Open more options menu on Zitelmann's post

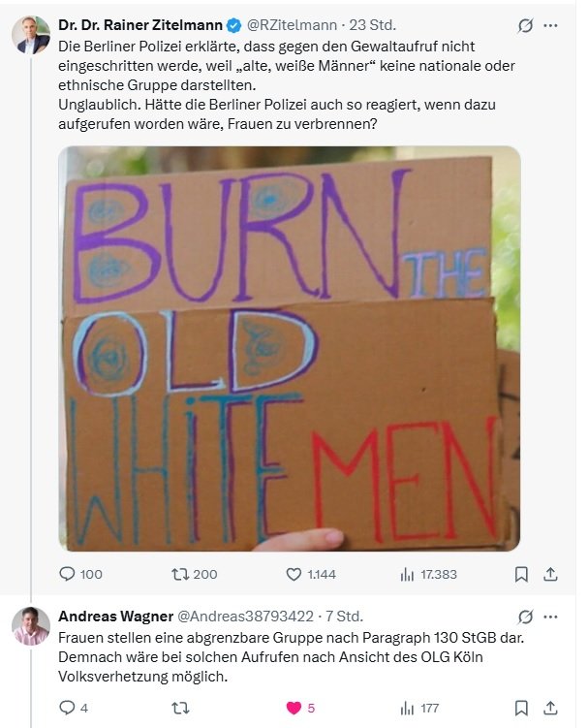pos(550,25)
